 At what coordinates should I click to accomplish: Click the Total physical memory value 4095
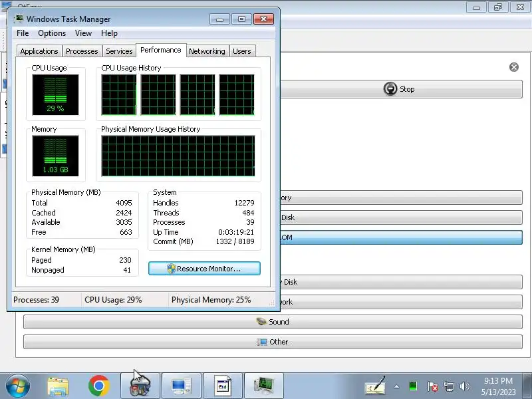click(x=124, y=203)
